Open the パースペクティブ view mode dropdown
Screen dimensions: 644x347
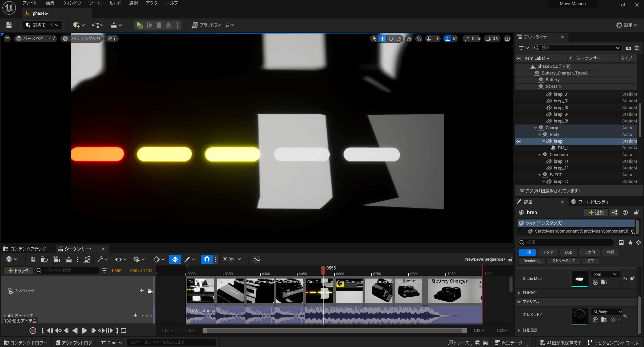click(x=36, y=39)
